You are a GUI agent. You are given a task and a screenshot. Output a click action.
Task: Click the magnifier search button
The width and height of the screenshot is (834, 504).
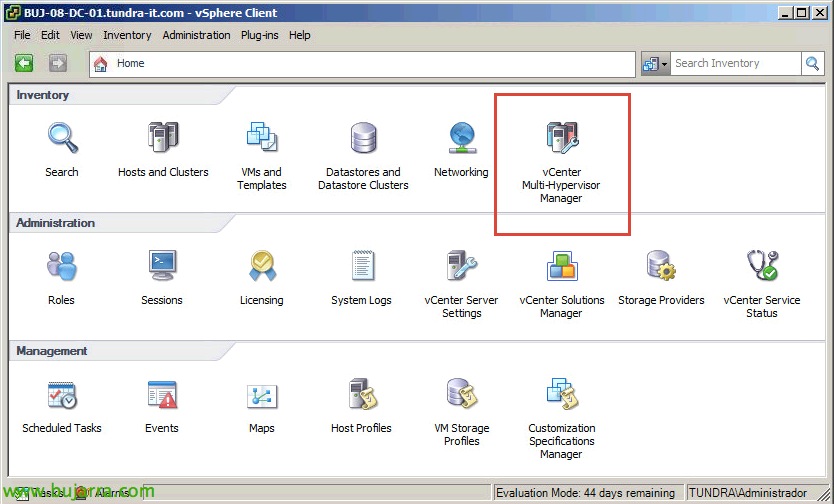pos(812,64)
